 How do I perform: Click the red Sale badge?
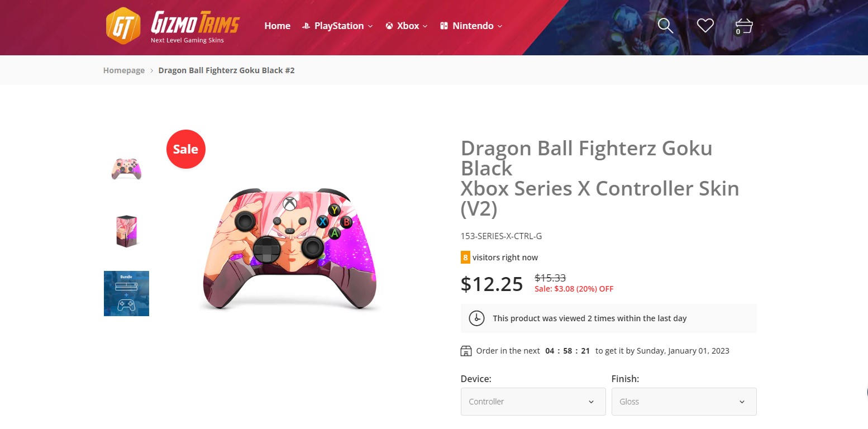click(185, 149)
